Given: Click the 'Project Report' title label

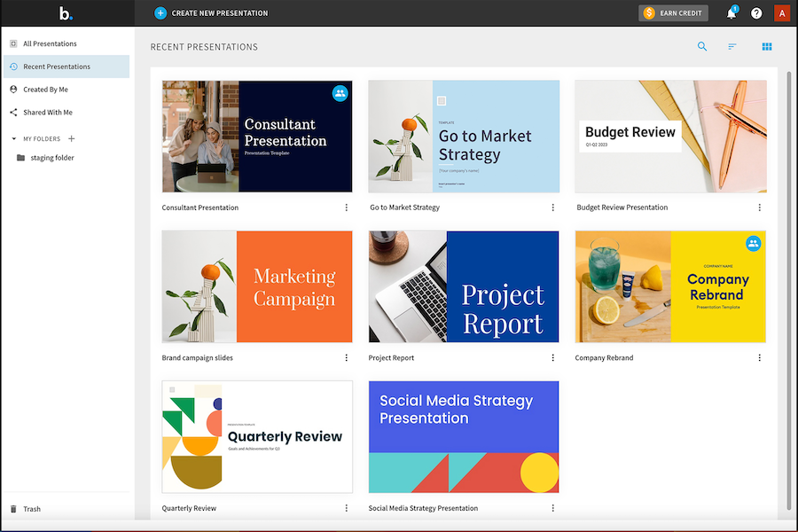Looking at the screenshot, I should coord(391,358).
